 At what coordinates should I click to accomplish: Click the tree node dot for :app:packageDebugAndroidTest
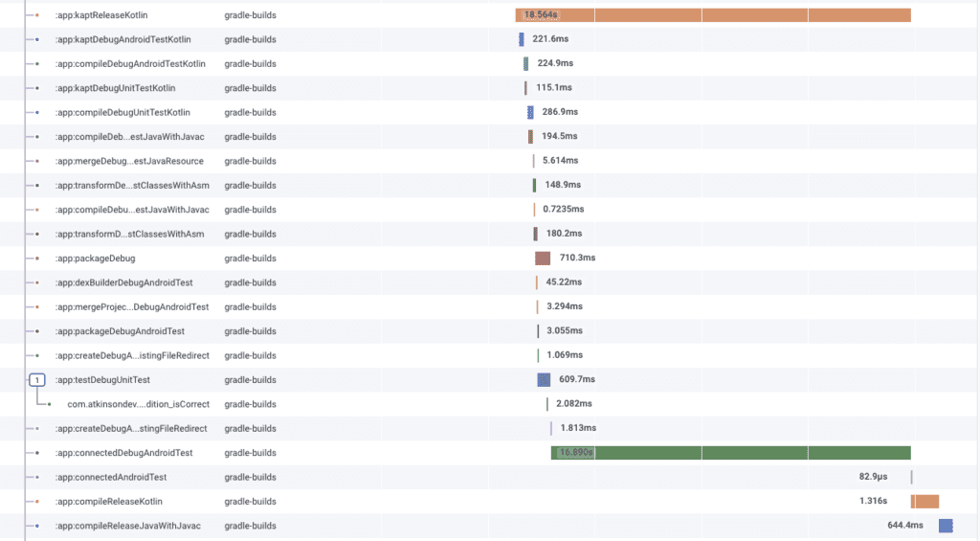point(36,331)
